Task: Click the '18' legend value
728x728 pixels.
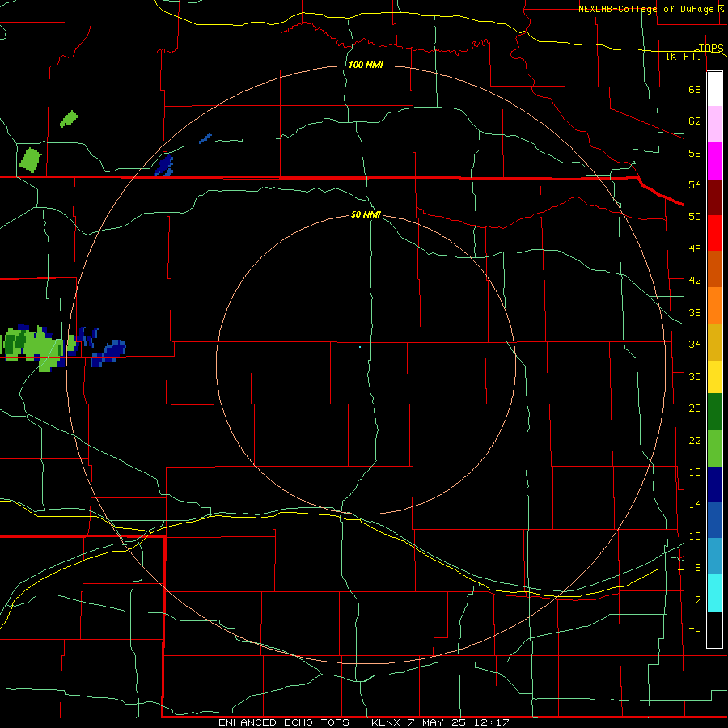Action: click(695, 472)
